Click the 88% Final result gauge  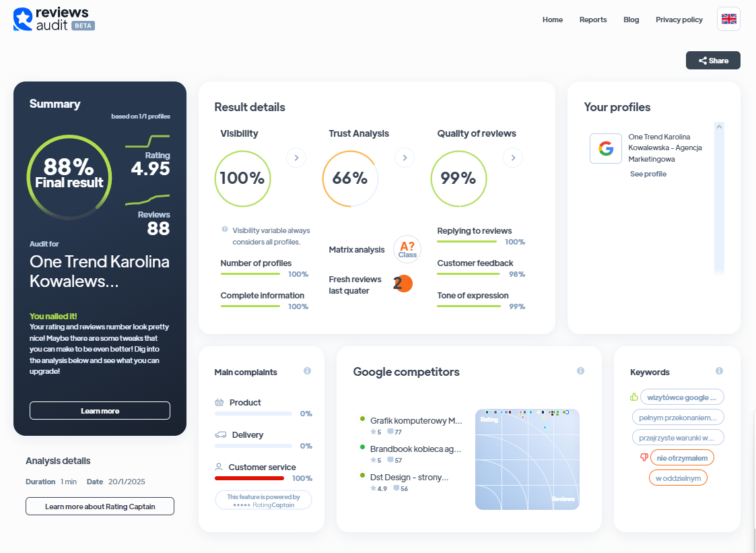(69, 177)
